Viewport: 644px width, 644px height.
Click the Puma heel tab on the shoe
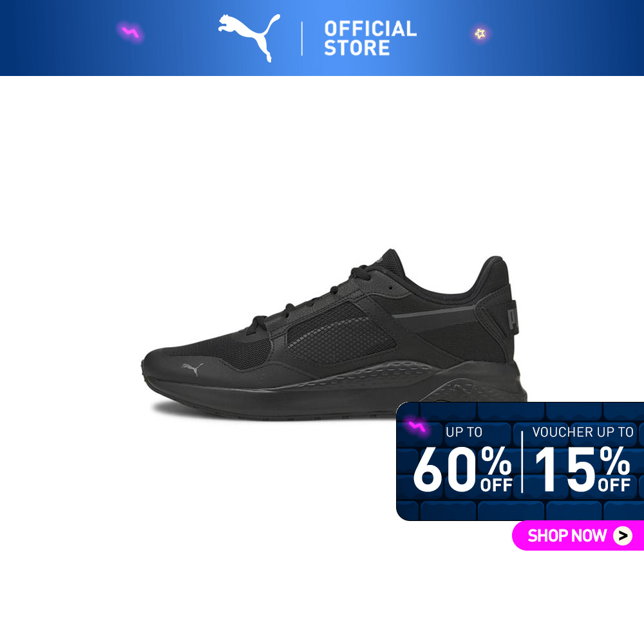(512, 318)
